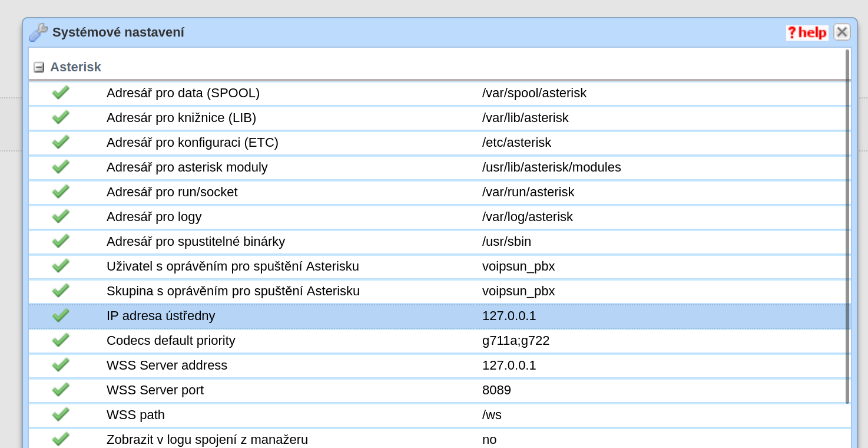Click checkmark icon for Uživatel s oprávěním row
Image resolution: width=868 pixels, height=448 pixels.
[x=61, y=266]
